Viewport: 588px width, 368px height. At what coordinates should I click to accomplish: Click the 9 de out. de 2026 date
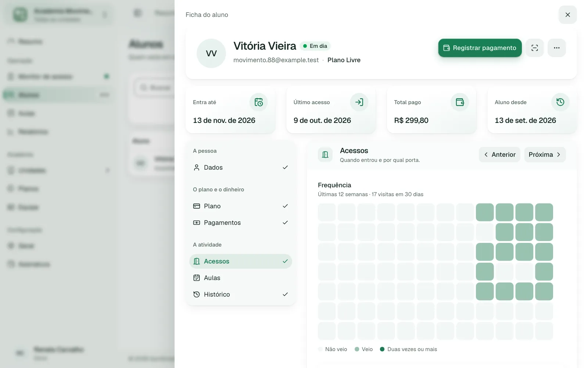tap(322, 120)
